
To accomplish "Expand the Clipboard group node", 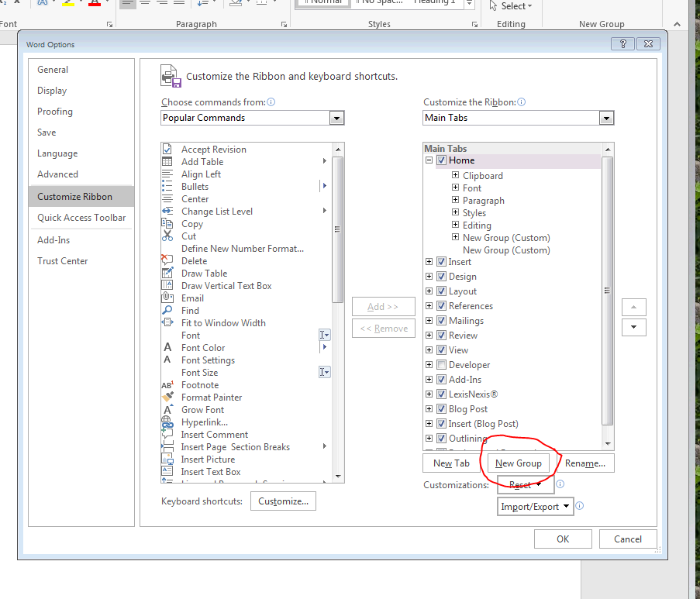I will point(456,176).
